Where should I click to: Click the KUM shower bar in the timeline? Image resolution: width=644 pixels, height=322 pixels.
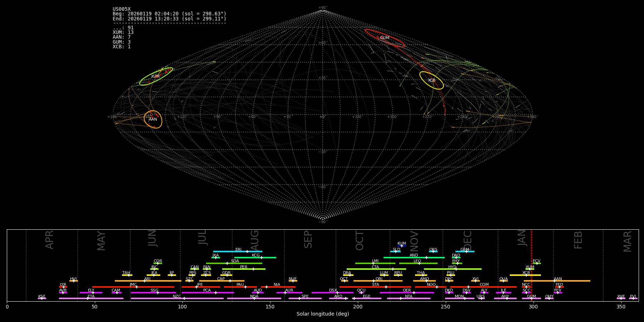click(402, 246)
